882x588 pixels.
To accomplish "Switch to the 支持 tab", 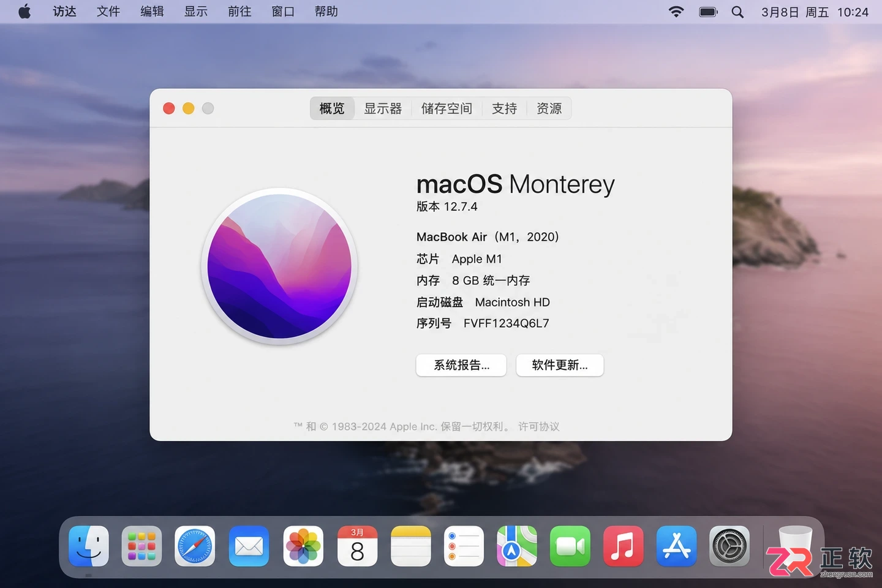I will (504, 108).
